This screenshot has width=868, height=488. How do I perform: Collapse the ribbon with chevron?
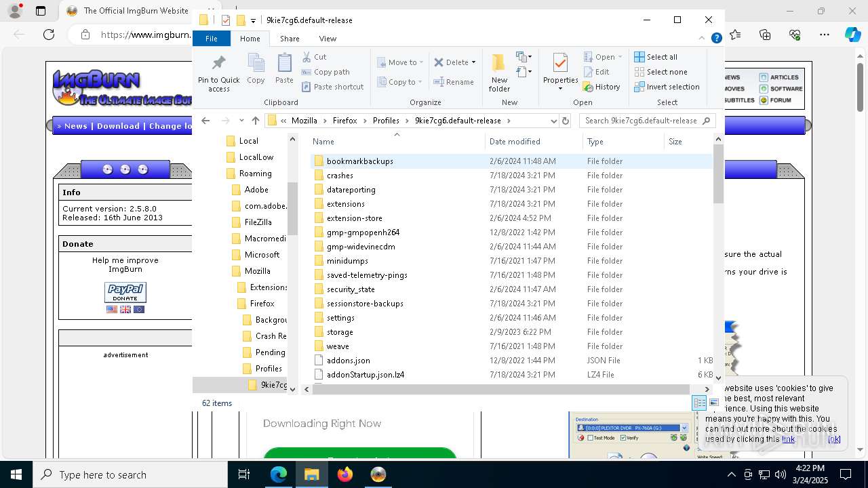click(x=703, y=39)
